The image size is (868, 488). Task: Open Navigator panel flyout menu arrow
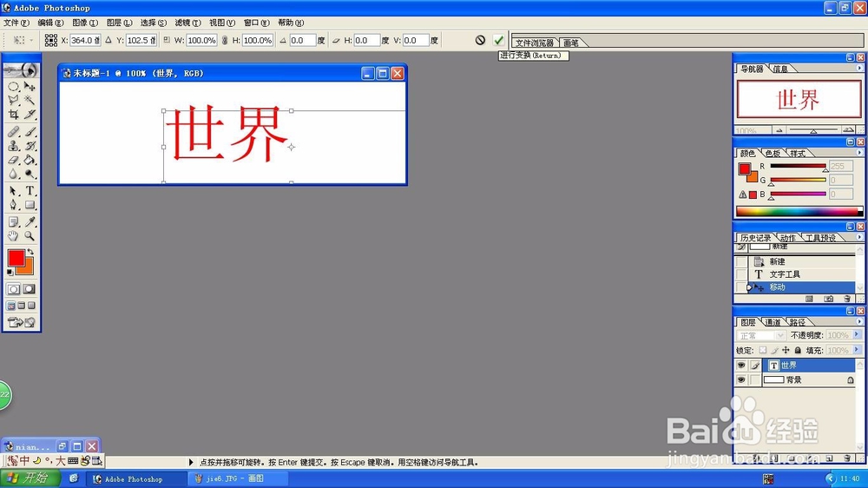click(859, 68)
